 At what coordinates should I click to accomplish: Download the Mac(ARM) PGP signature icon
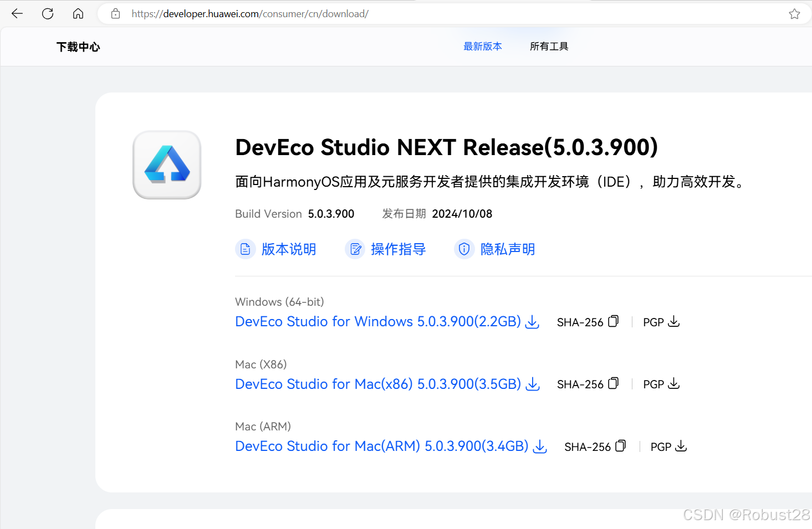681,446
